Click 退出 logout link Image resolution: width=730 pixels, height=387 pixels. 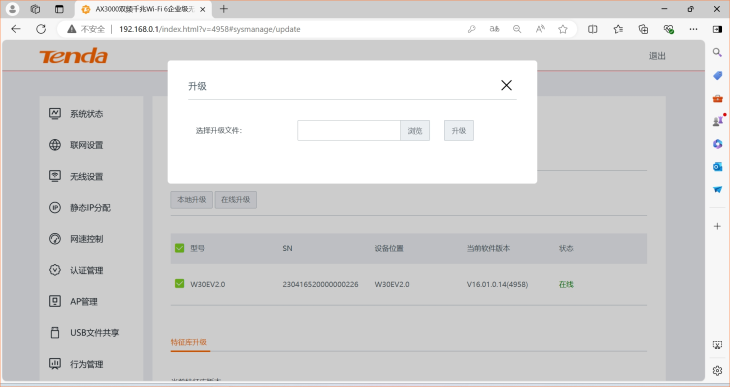tap(657, 56)
